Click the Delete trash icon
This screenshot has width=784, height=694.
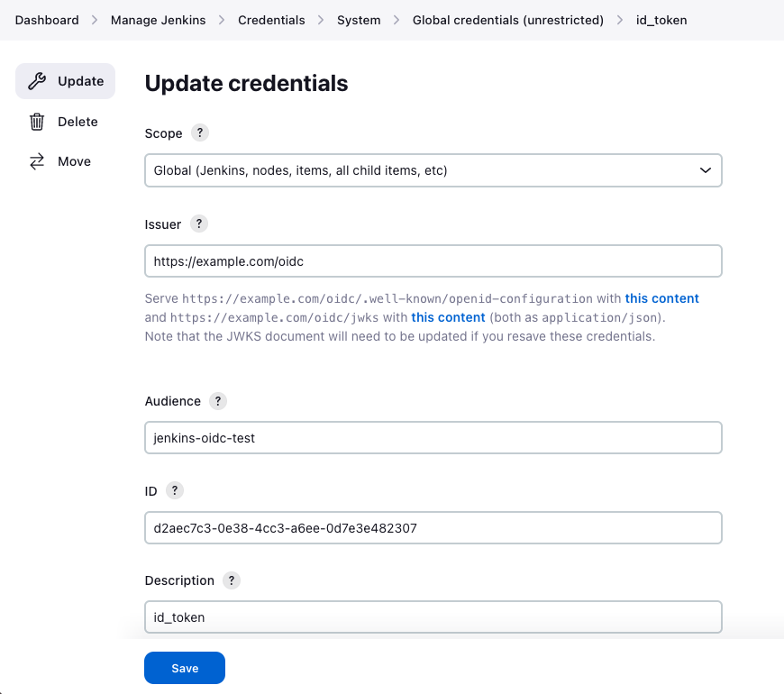pyautogui.click(x=36, y=121)
